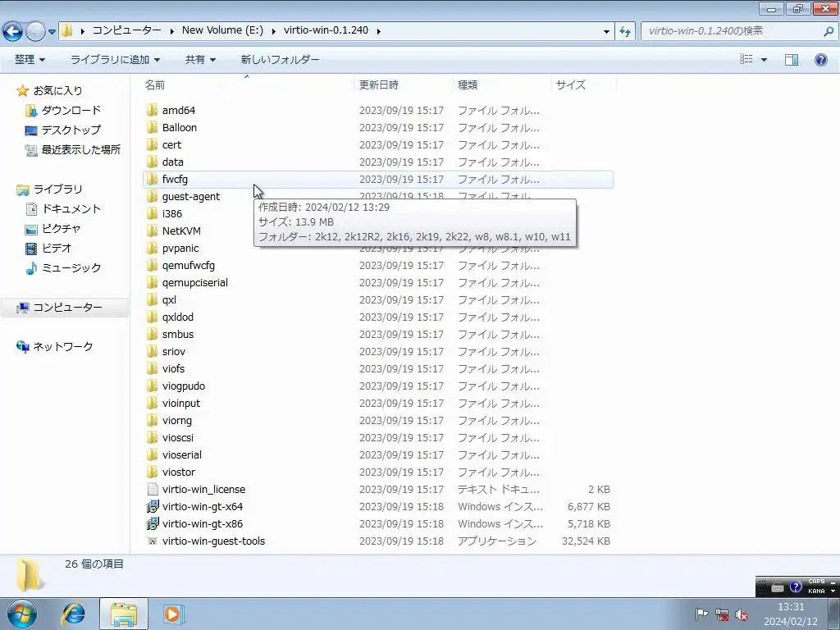Select the virtio-win-gt-x64 installer icon
840x630 pixels.
pyautogui.click(x=152, y=506)
